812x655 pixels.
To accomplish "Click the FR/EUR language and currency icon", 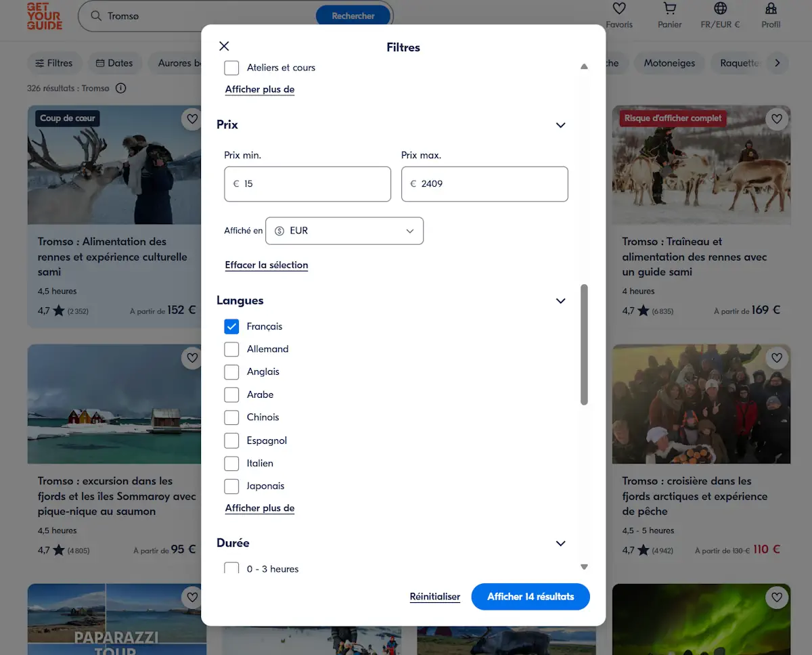I will click(x=720, y=8).
